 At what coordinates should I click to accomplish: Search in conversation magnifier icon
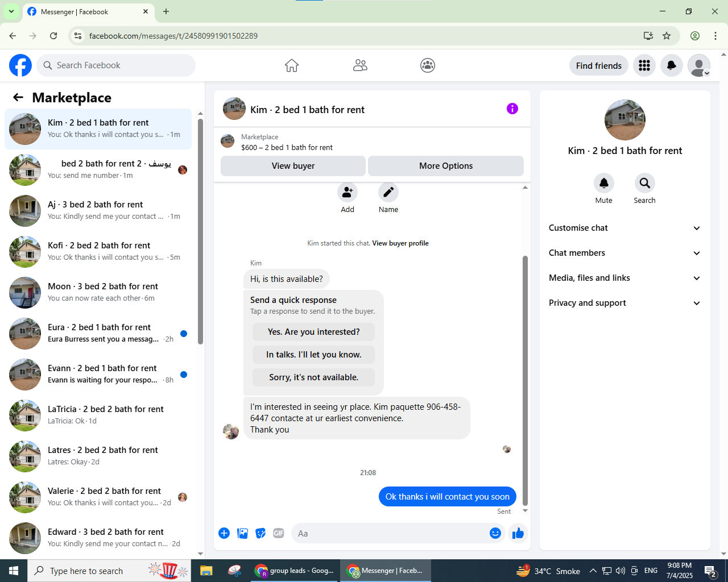click(645, 183)
